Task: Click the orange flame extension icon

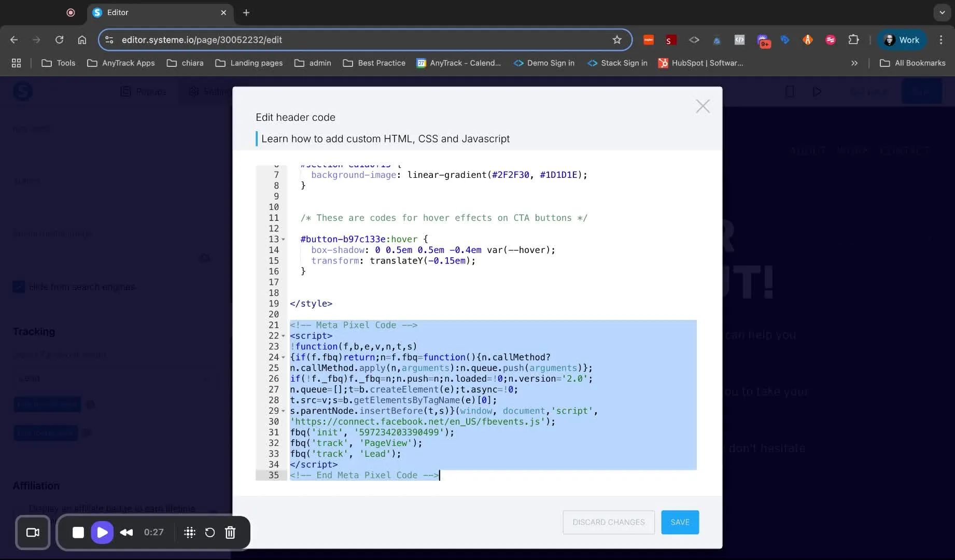Action: (808, 40)
